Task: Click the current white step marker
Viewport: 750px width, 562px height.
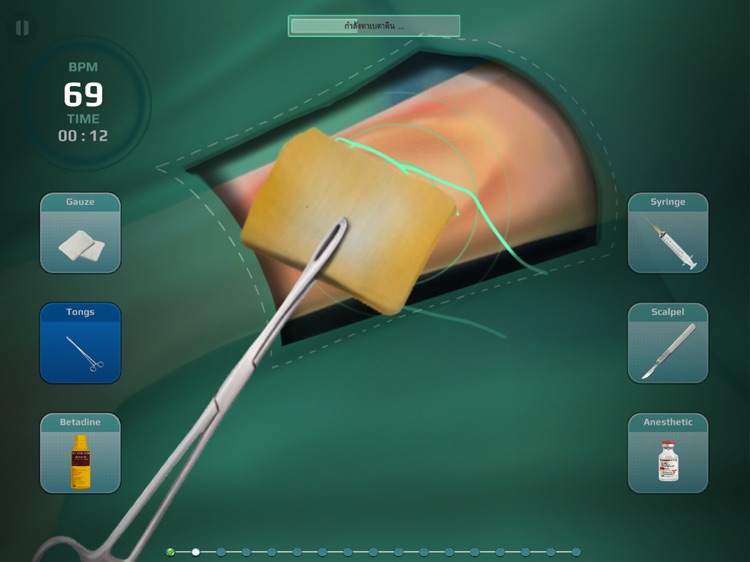Action: click(x=196, y=552)
